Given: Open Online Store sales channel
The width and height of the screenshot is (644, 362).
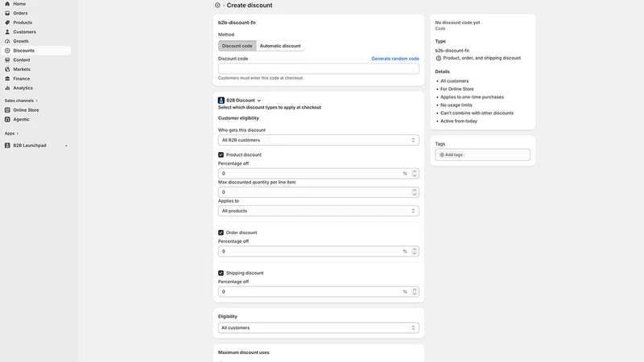Looking at the screenshot, I should click(x=26, y=110).
